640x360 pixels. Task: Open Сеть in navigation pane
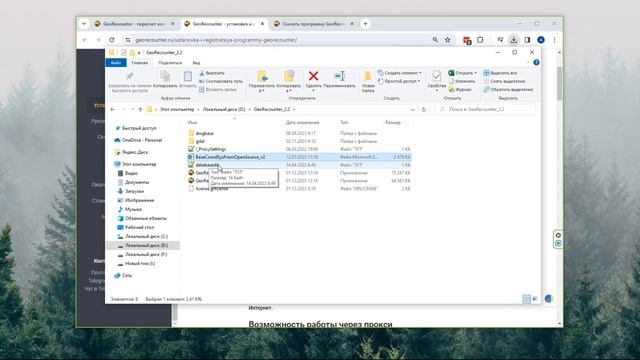click(x=127, y=276)
